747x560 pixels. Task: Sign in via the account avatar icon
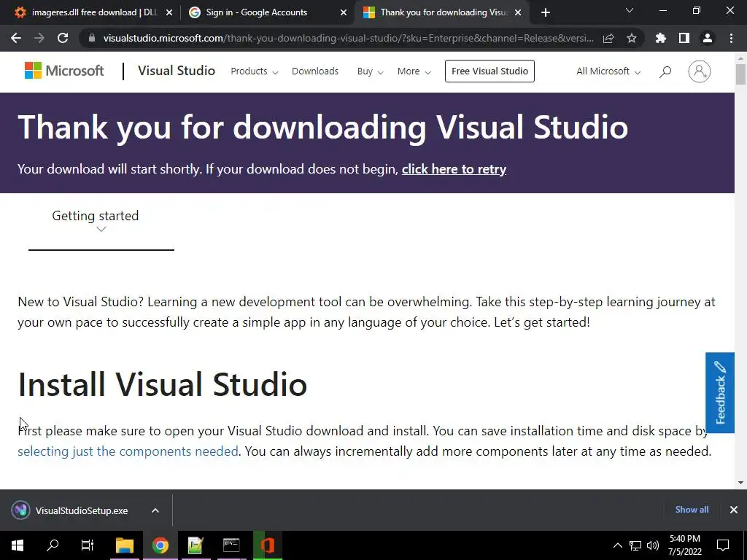(700, 71)
